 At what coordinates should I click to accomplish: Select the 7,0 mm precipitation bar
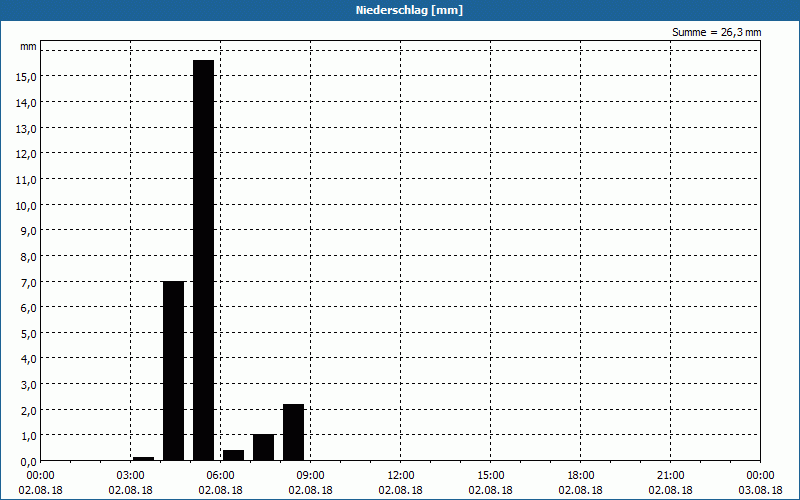173,371
